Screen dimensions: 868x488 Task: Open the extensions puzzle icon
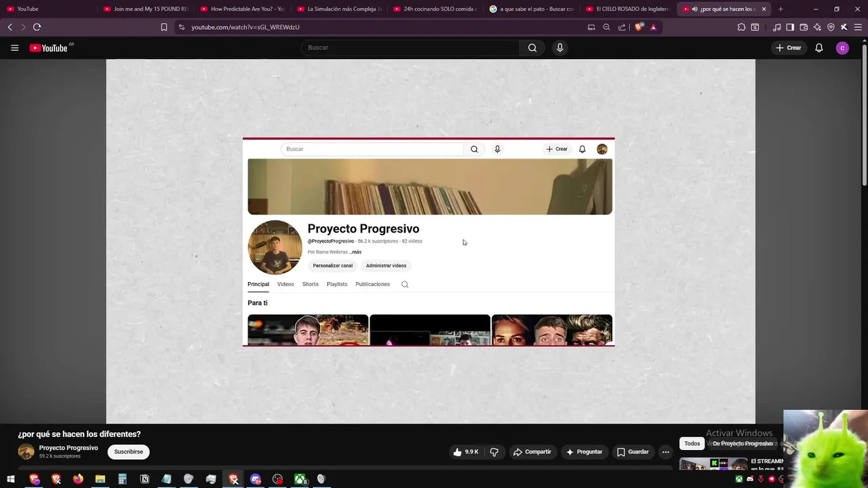[741, 27]
